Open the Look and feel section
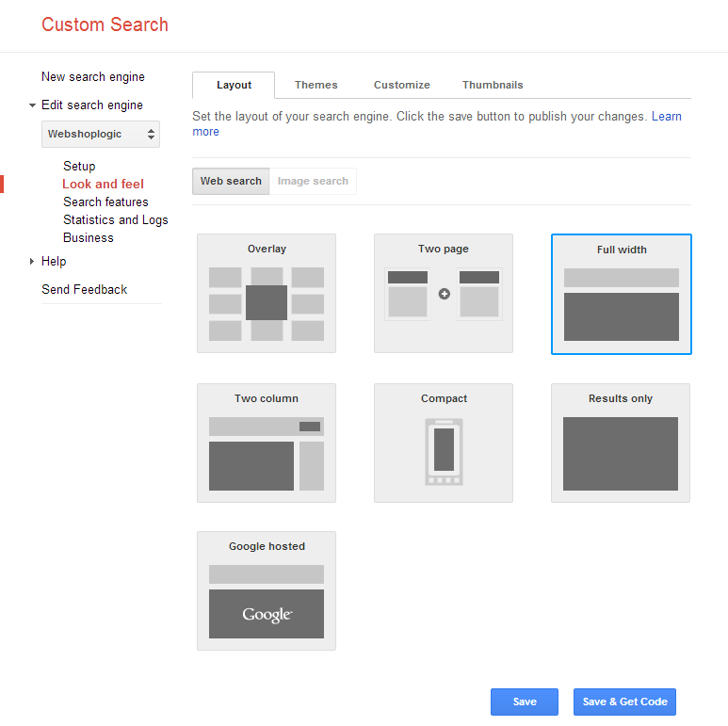Viewport: 728px width, 726px height. [103, 184]
